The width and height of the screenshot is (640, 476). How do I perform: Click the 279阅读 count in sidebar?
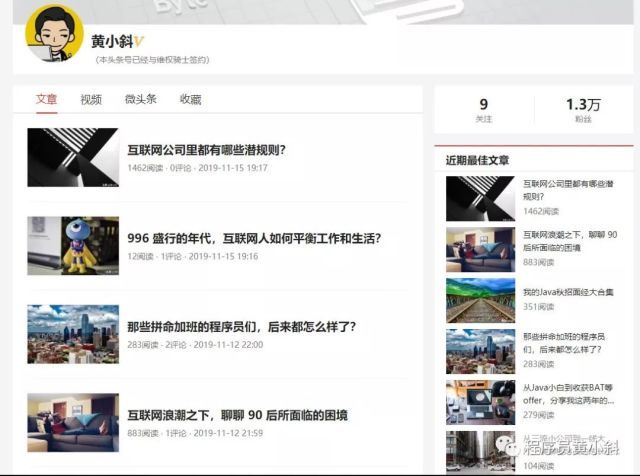538,415
